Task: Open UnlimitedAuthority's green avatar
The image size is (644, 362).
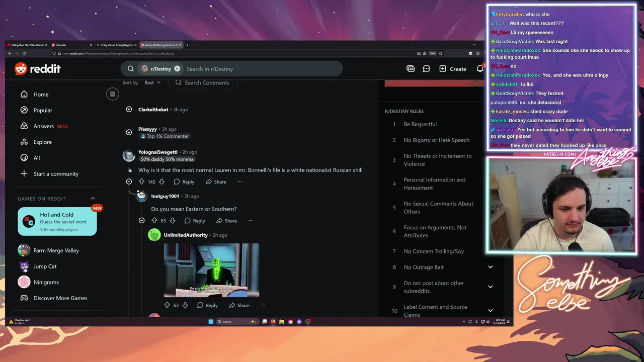Action: [154, 235]
